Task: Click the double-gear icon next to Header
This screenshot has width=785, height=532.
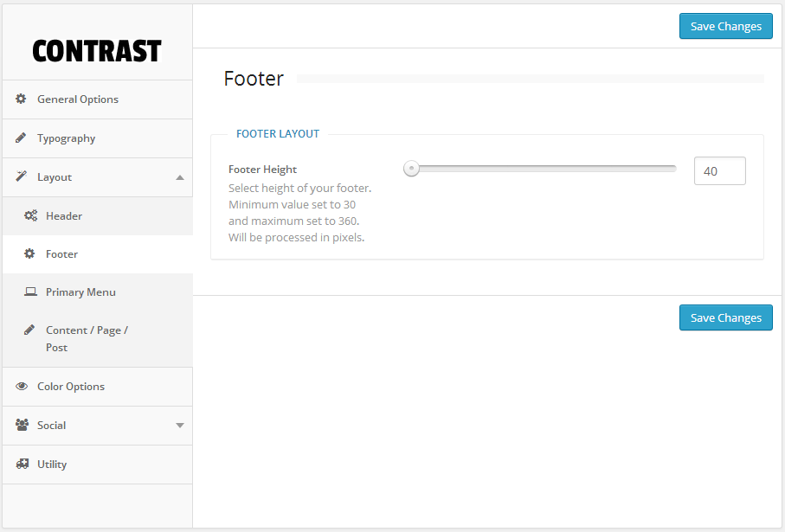Action: click(x=30, y=215)
